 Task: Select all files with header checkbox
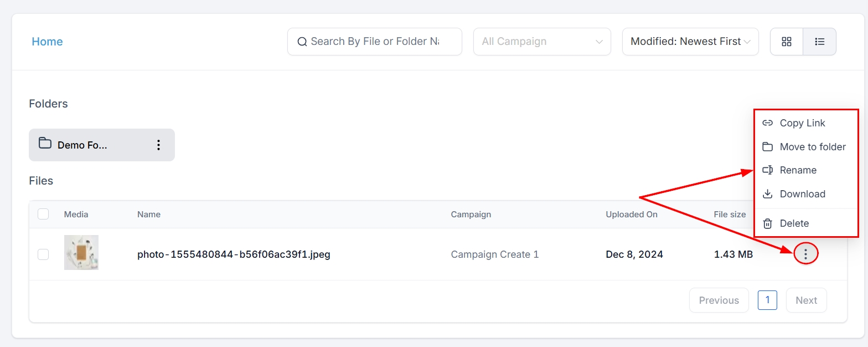click(43, 215)
